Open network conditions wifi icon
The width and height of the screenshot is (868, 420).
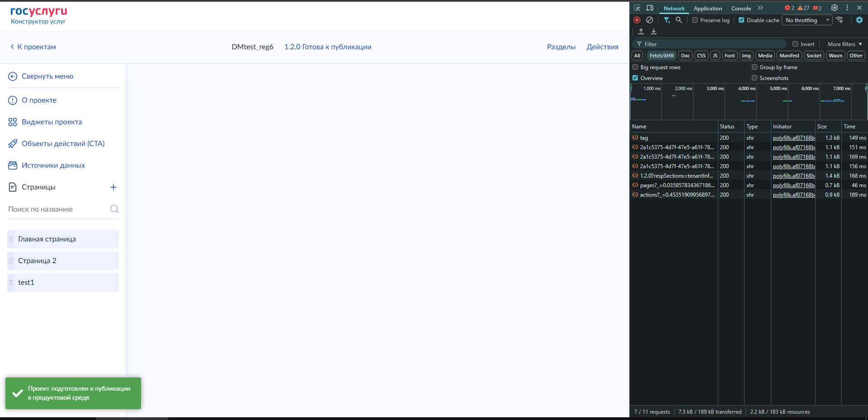[840, 20]
